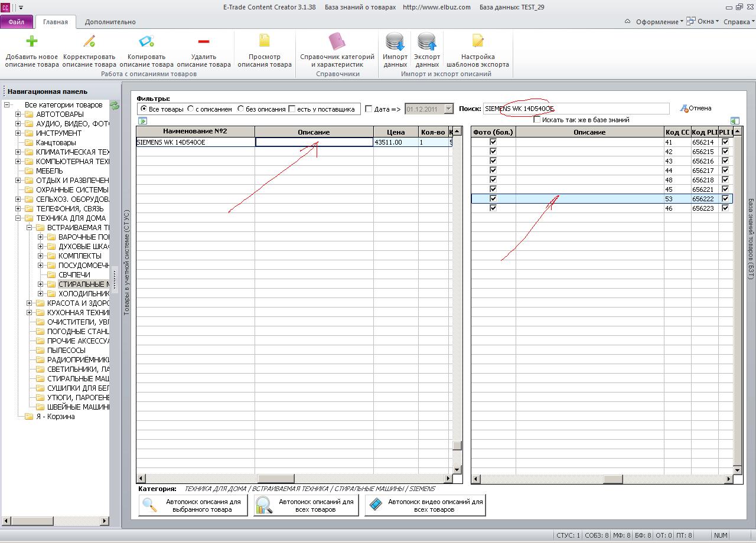Click the price cell 43511.00
This screenshot has height=543, width=756.
pyautogui.click(x=396, y=142)
